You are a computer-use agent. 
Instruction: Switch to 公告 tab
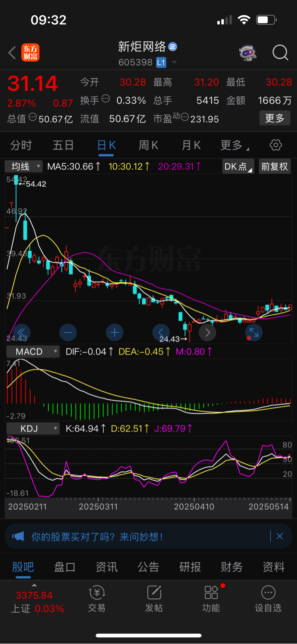148,567
